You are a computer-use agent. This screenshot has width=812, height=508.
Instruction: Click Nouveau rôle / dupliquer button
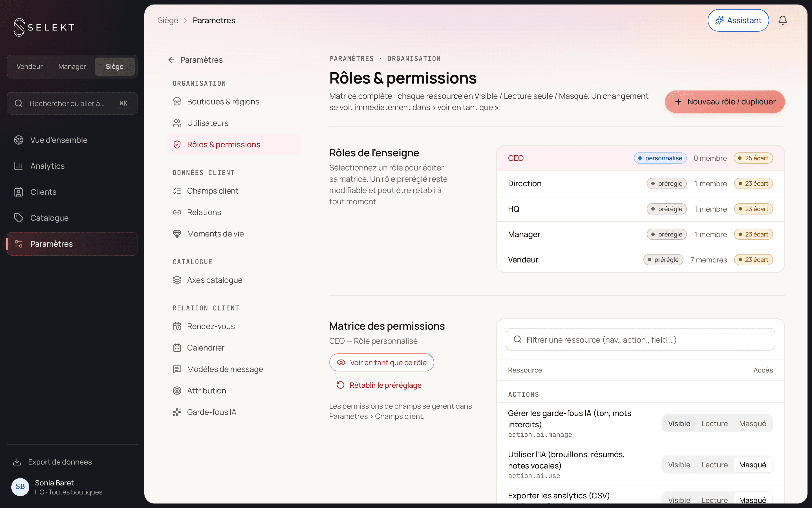click(x=725, y=102)
